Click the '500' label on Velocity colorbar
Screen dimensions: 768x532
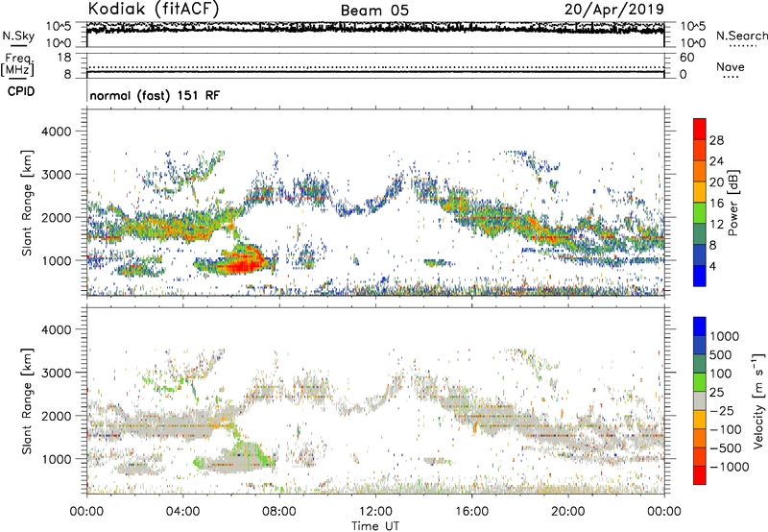723,355
